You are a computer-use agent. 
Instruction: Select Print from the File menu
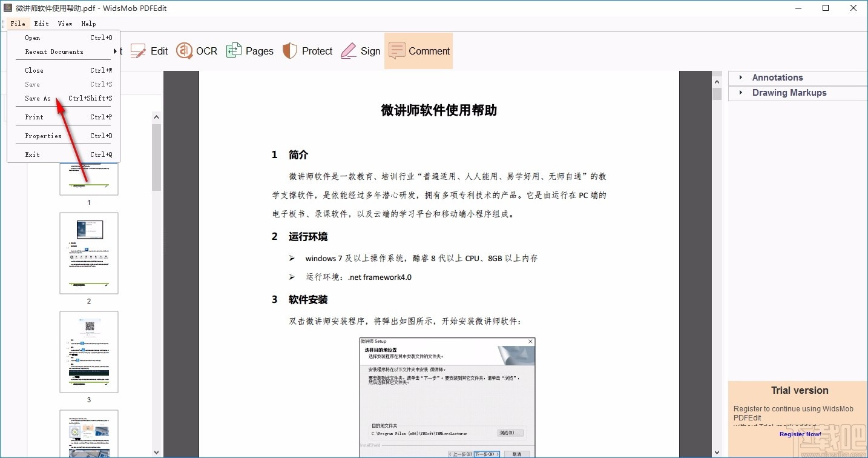click(33, 117)
